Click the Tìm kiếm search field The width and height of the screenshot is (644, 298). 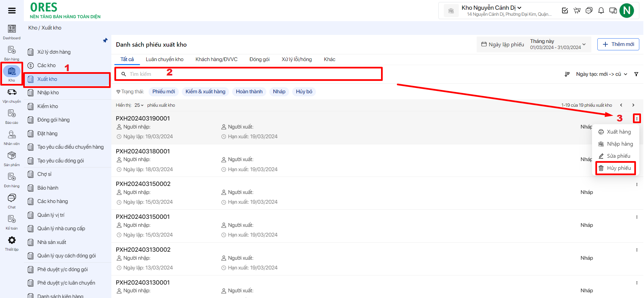tap(248, 74)
